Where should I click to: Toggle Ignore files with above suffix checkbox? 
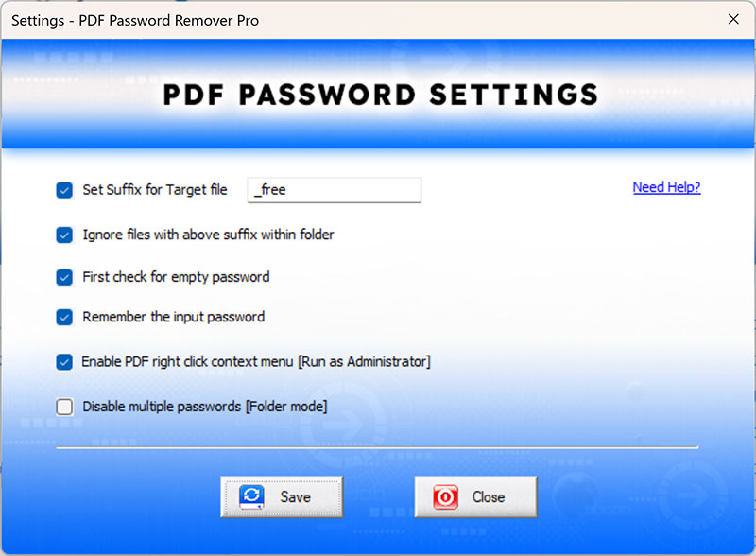coord(64,235)
